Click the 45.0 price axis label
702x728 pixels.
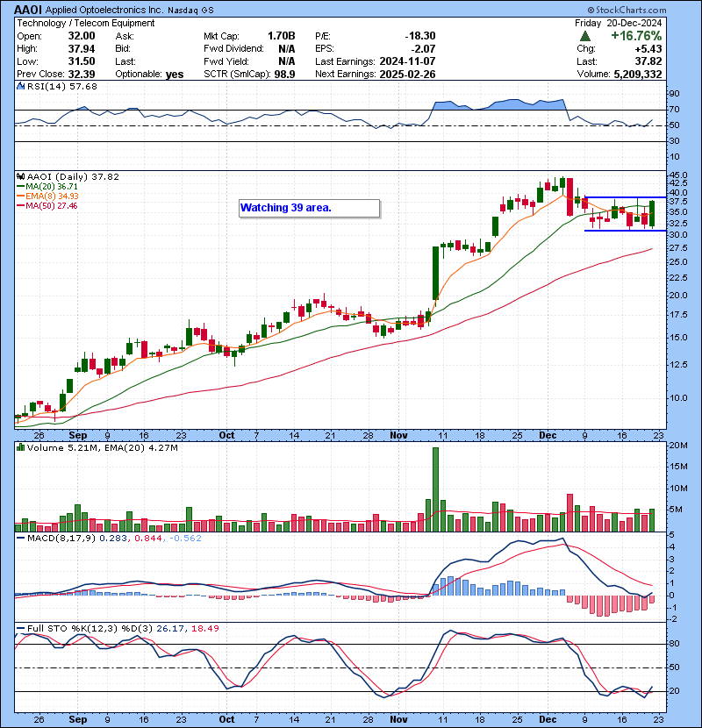(677, 175)
